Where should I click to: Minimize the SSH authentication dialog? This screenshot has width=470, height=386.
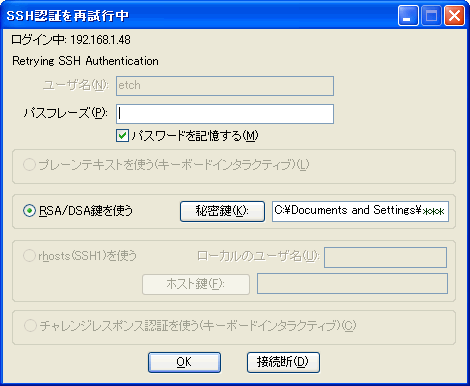408,16
